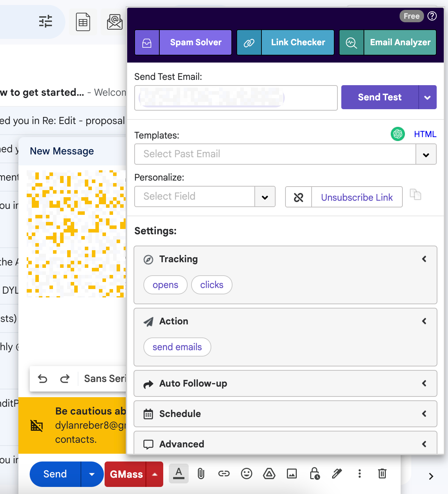Open the GMass help question mark
448x494 pixels.
click(x=432, y=16)
